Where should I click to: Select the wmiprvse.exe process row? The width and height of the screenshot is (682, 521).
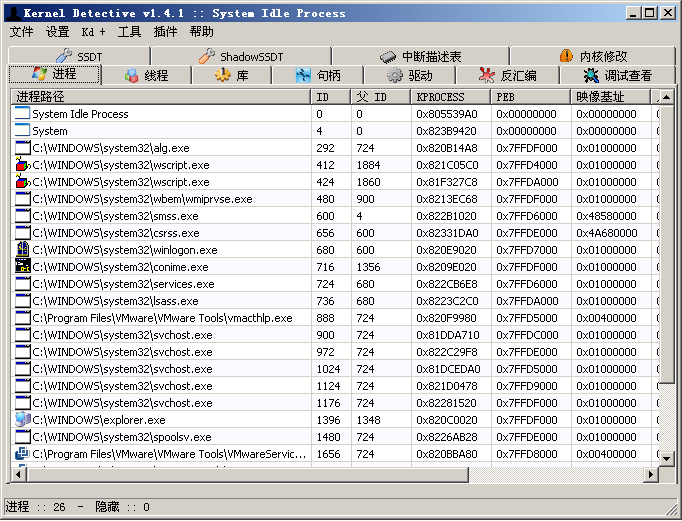335,199
